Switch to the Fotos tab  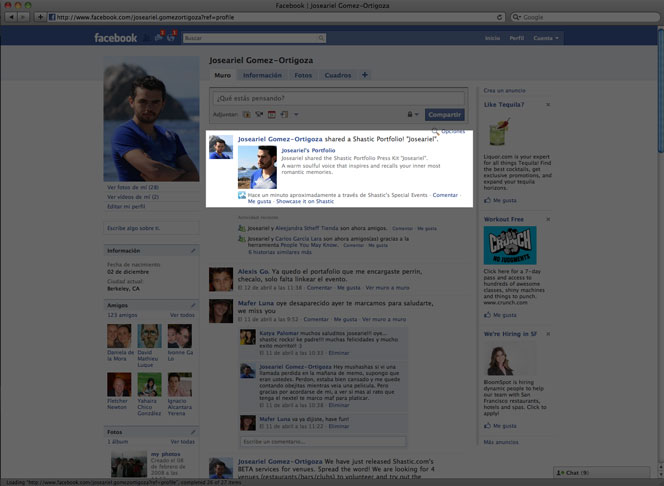click(303, 75)
